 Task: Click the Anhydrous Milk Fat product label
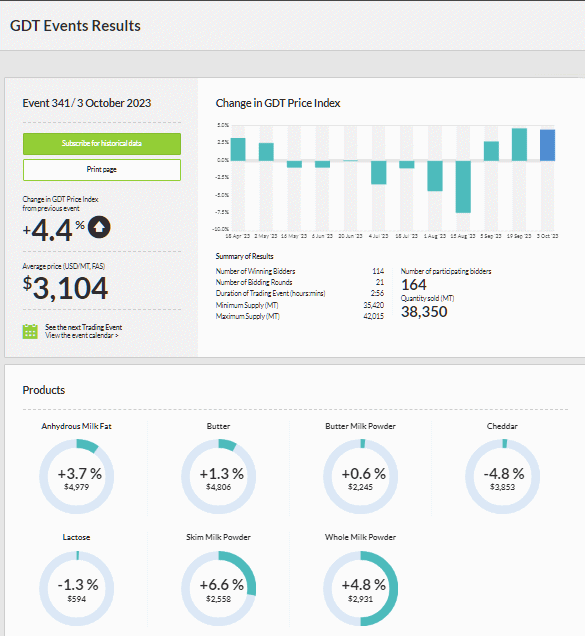(x=76, y=426)
